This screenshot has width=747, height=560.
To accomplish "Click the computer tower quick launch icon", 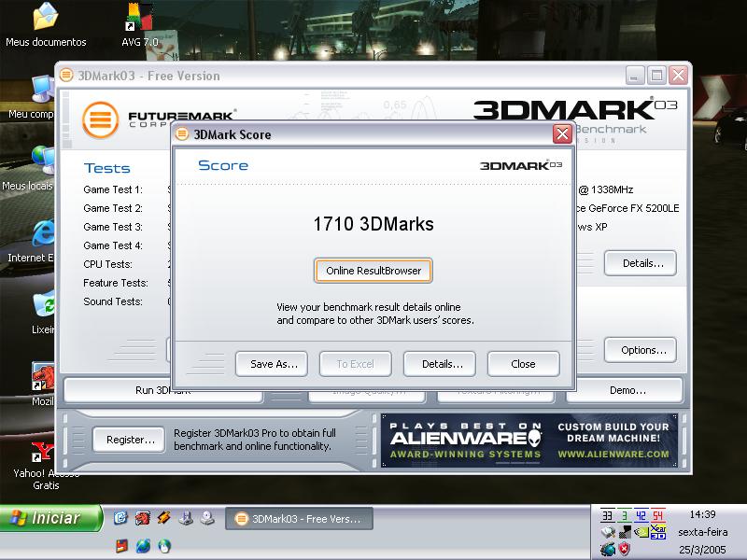I will pos(186,518).
